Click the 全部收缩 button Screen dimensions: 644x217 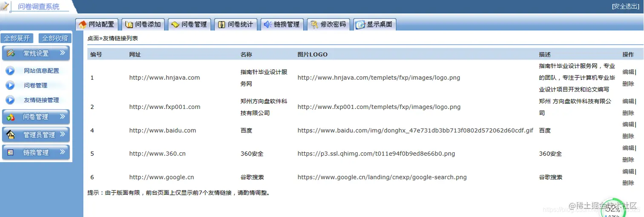point(55,38)
